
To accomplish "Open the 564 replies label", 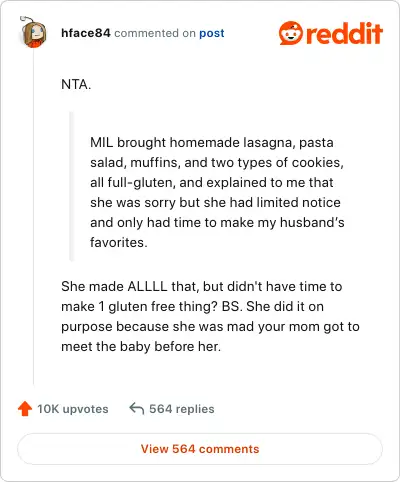I will 182,409.
